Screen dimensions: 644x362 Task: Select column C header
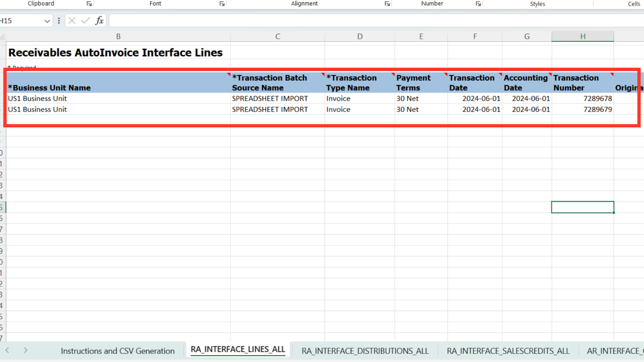tap(277, 36)
